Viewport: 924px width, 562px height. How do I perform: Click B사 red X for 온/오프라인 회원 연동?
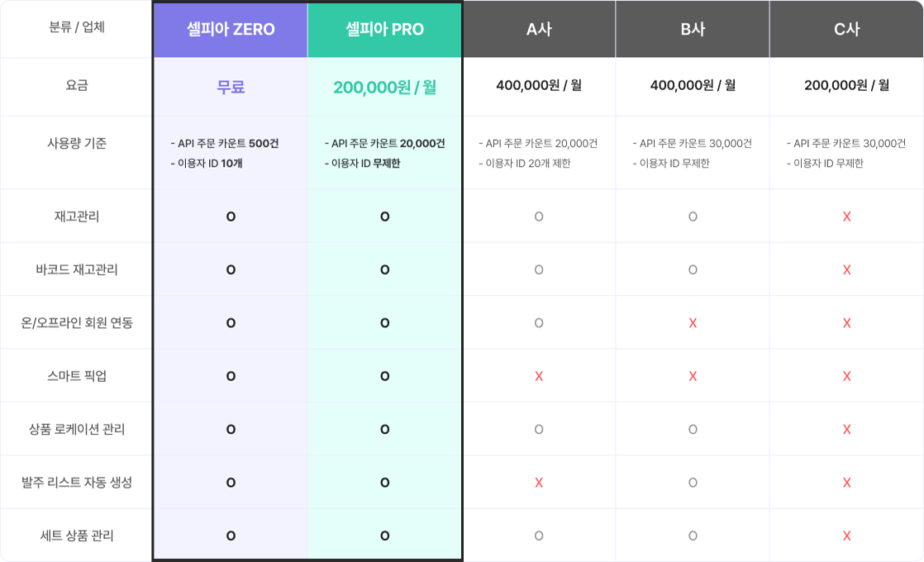(693, 323)
